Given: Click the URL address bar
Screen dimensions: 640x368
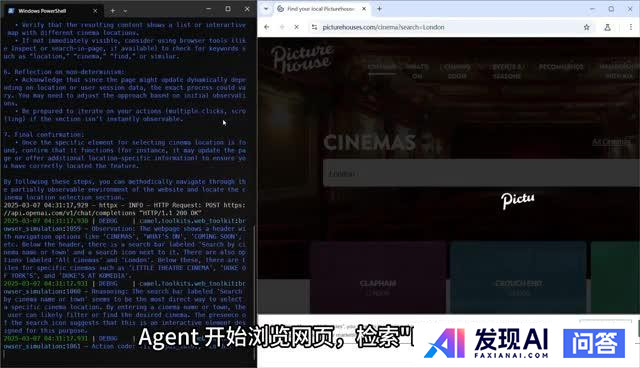Looking at the screenshot, I should [449, 27].
